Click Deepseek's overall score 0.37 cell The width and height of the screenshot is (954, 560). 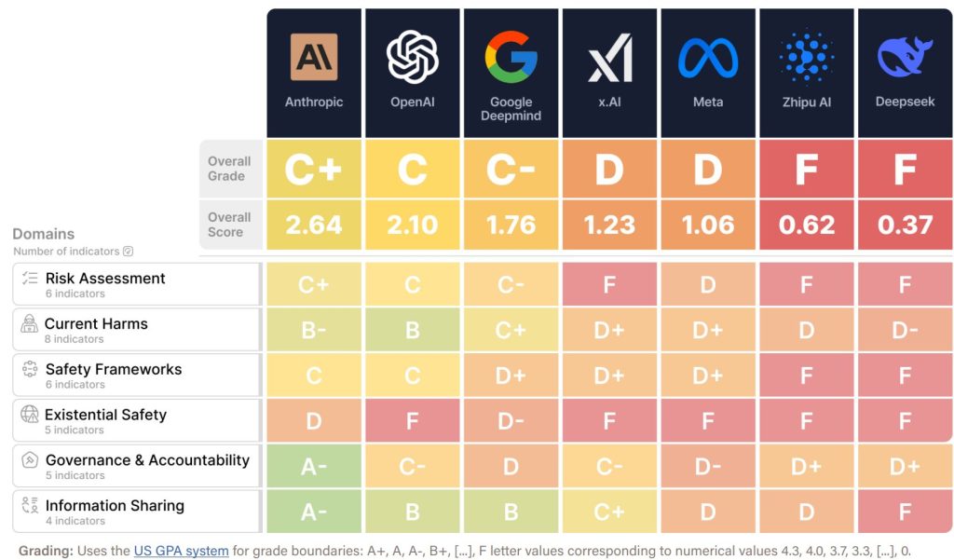[x=905, y=225]
